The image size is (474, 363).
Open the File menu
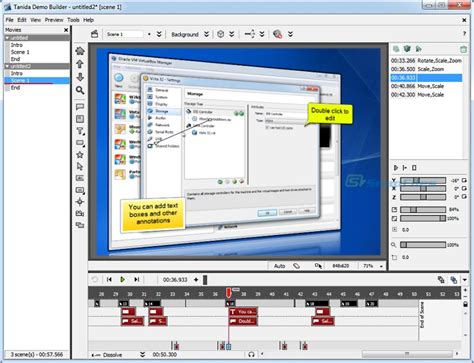9,20
